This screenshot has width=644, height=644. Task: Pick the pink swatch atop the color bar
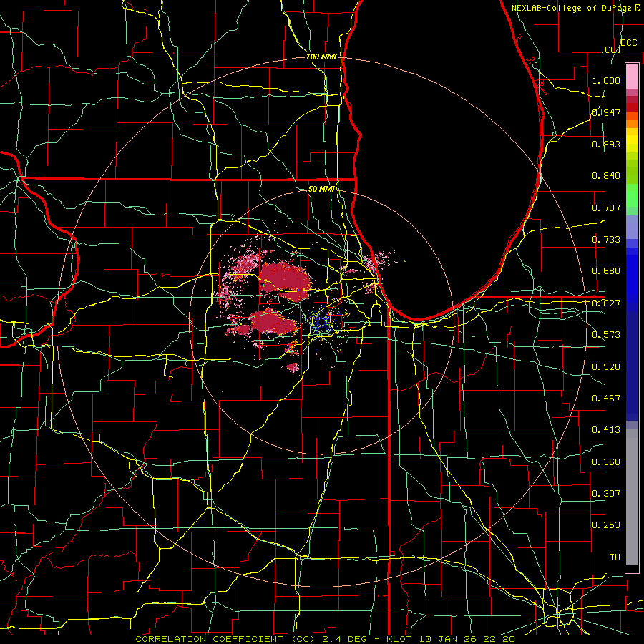pyautogui.click(x=632, y=76)
